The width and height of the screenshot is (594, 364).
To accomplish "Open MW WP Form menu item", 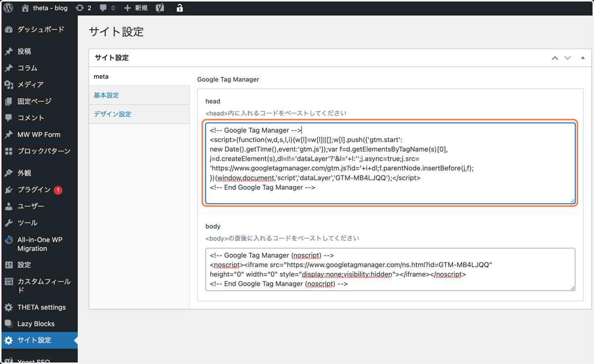I will [x=39, y=135].
